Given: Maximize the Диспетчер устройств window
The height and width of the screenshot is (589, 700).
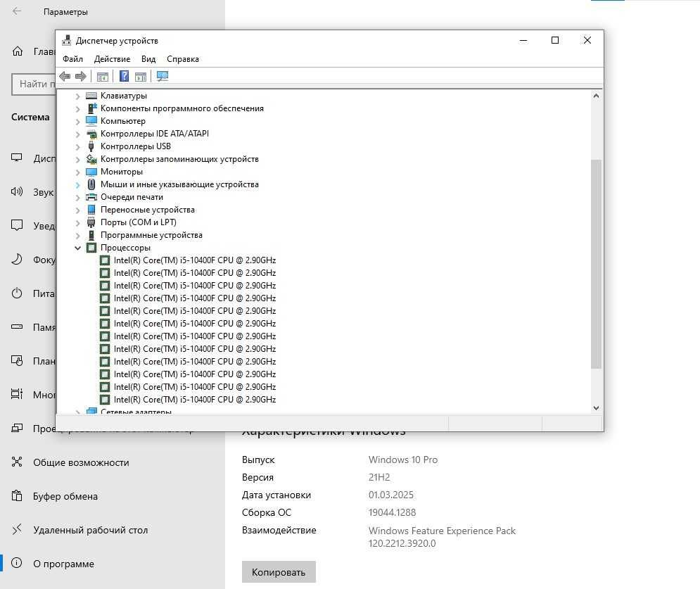Looking at the screenshot, I should pos(555,41).
